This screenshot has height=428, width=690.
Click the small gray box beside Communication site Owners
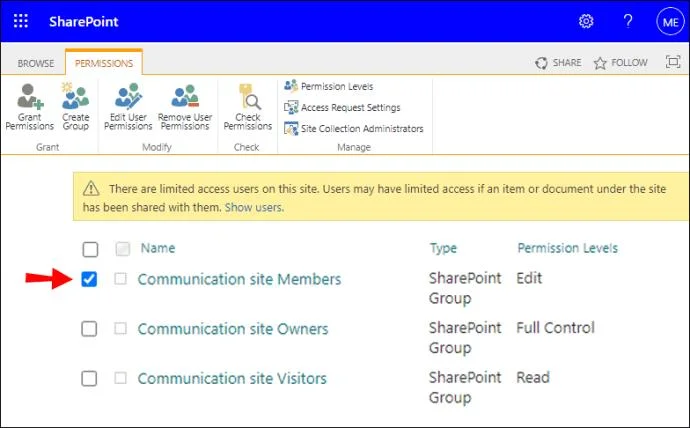point(121,328)
